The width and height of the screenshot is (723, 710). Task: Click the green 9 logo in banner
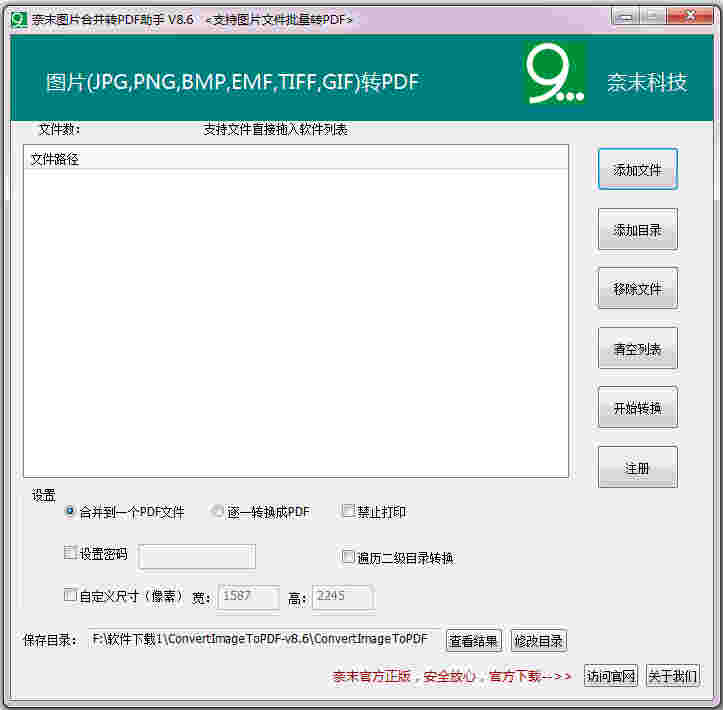click(554, 73)
